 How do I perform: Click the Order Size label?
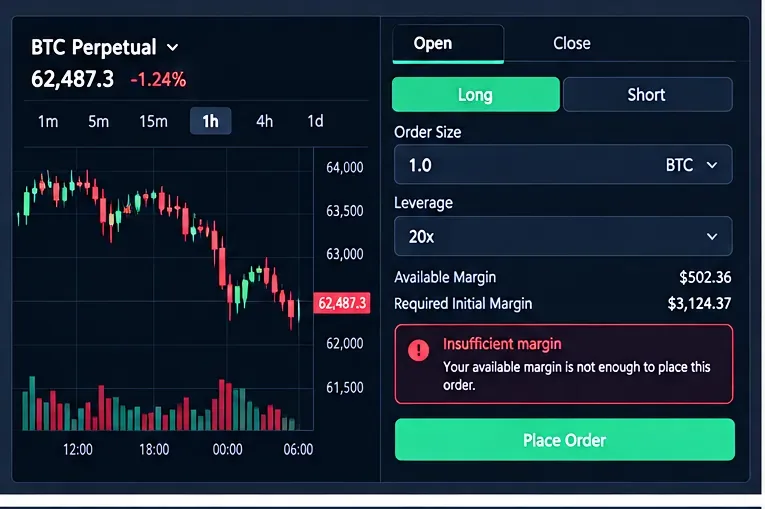pyautogui.click(x=427, y=132)
